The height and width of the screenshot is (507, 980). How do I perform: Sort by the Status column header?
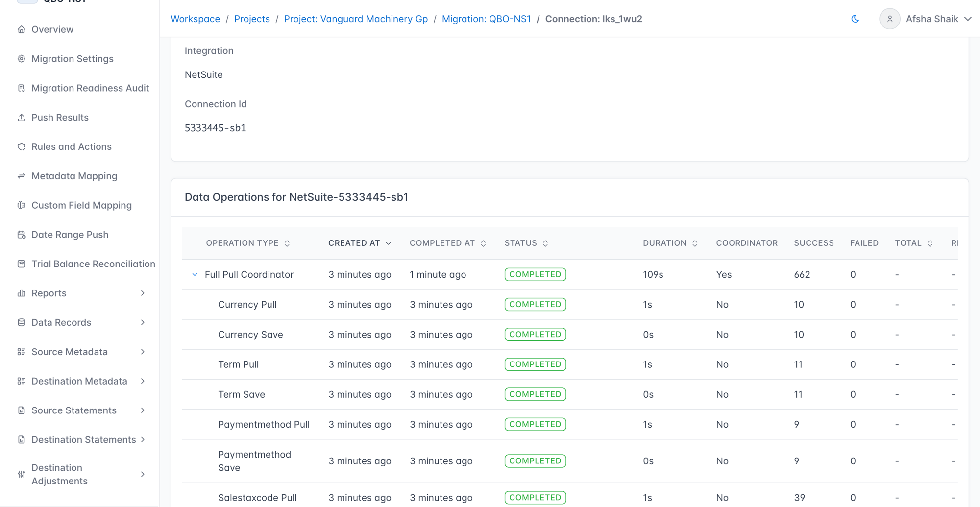pos(526,243)
